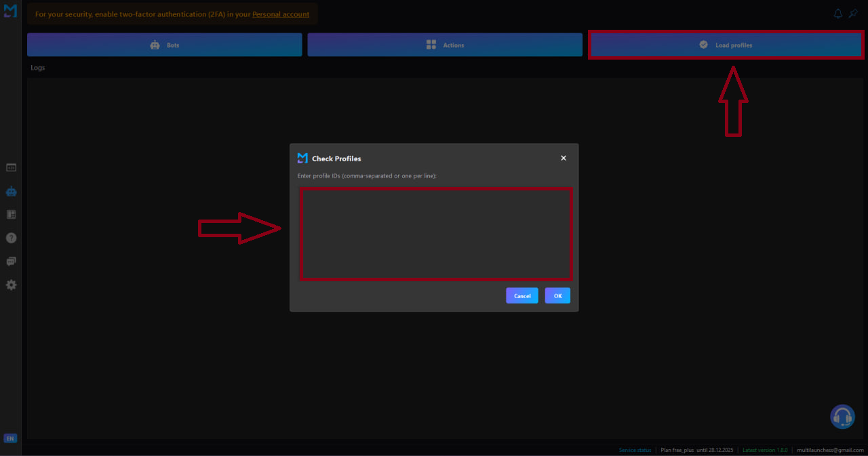Image resolution: width=868 pixels, height=456 pixels.
Task: Select the bot icon in the sidebar
Action: (11, 191)
